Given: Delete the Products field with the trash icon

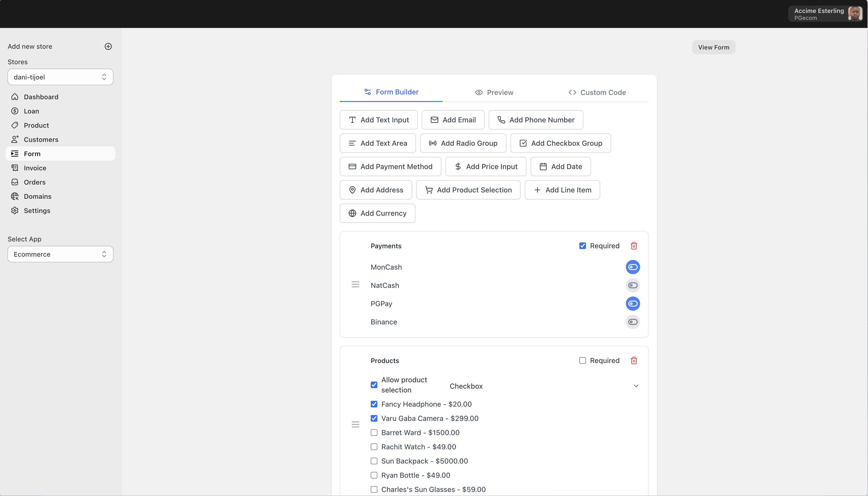Looking at the screenshot, I should (634, 360).
